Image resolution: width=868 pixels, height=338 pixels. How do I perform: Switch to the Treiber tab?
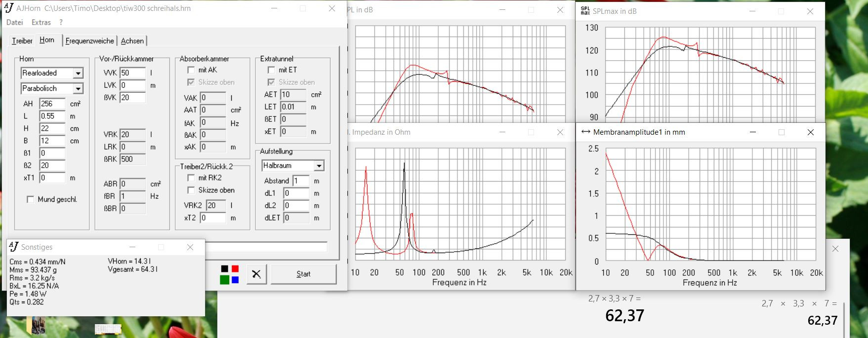pyautogui.click(x=22, y=41)
